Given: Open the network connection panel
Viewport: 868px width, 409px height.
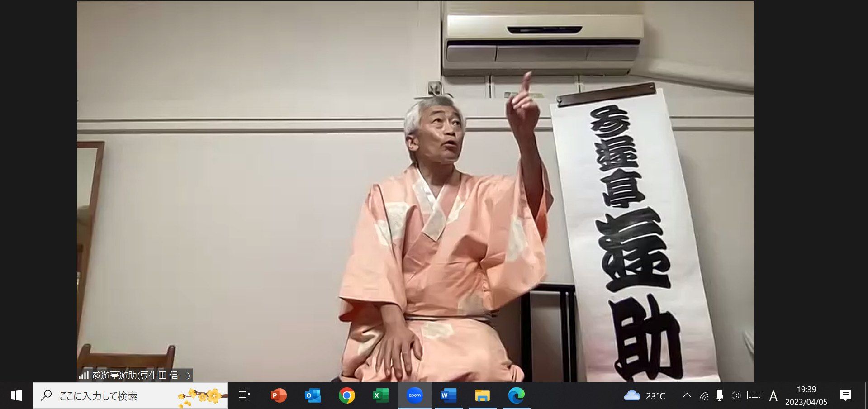Looking at the screenshot, I should point(704,396).
